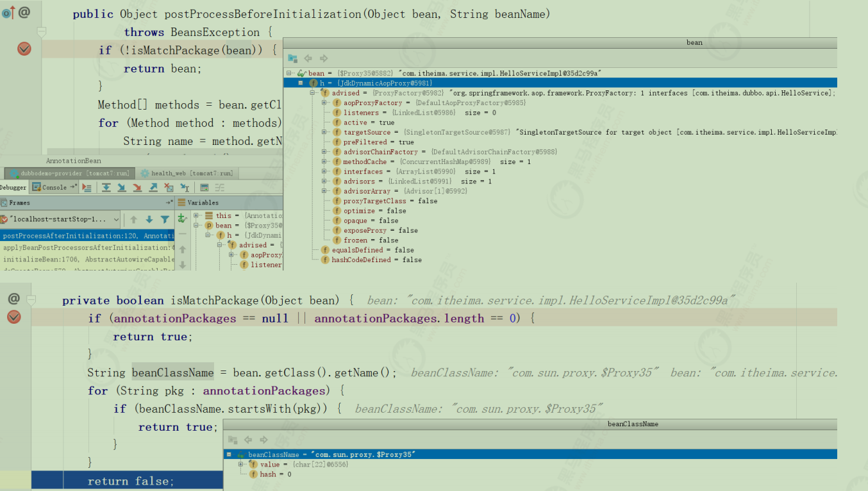Click forward arrow in beanClassName popup
The height and width of the screenshot is (491, 868).
click(263, 440)
